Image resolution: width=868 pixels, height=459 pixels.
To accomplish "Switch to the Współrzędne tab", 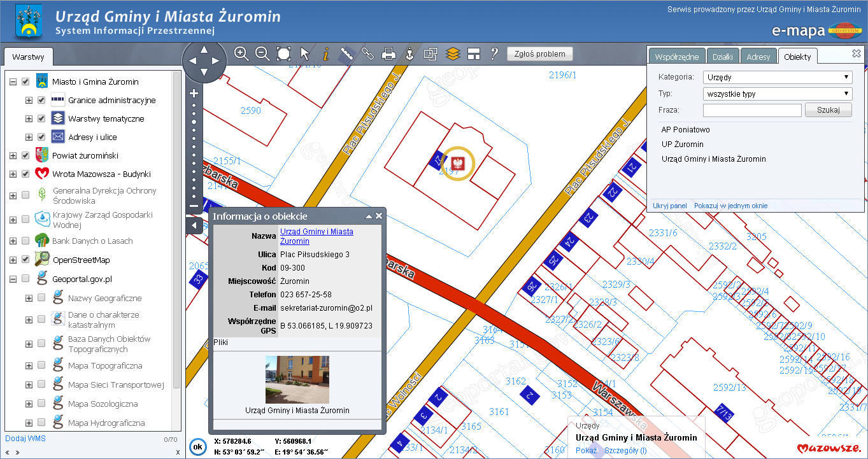I will [677, 57].
